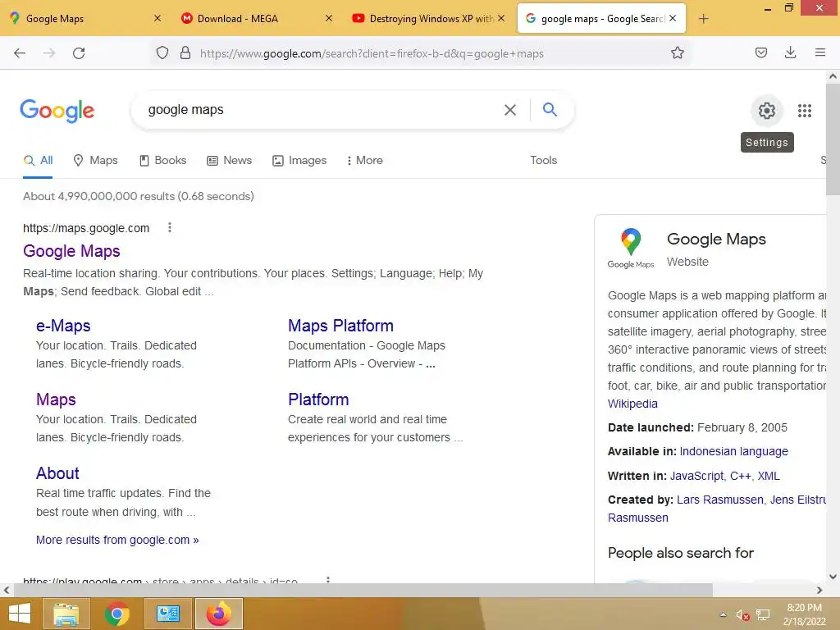This screenshot has width=840, height=630.
Task: Open the control panel taskbar app
Action: pos(168,614)
